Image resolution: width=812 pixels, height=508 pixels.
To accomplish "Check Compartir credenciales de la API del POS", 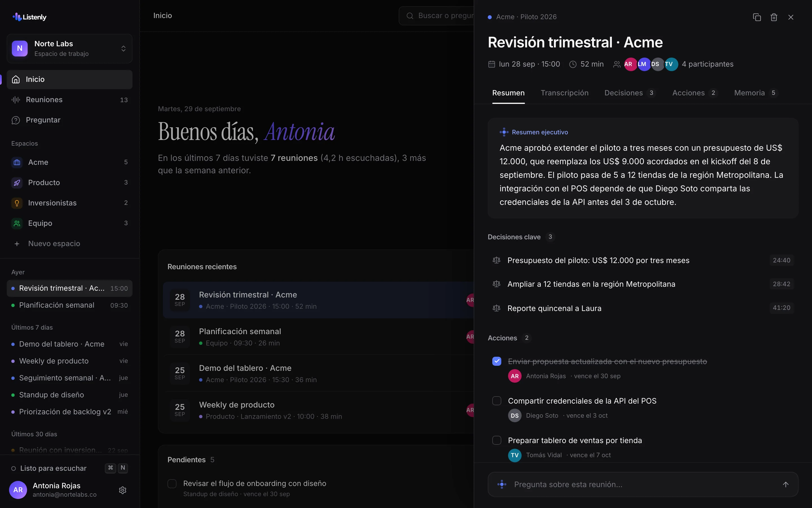I will point(497,401).
